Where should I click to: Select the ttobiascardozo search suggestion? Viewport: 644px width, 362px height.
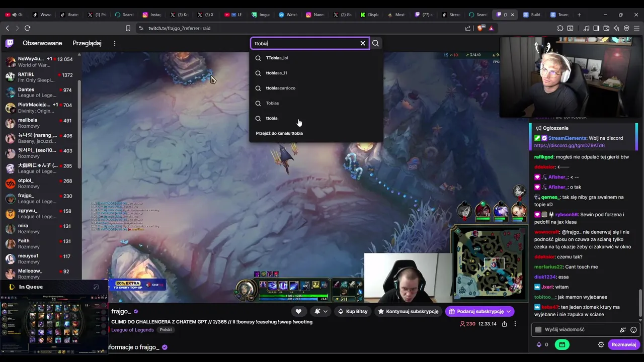pyautogui.click(x=316, y=88)
